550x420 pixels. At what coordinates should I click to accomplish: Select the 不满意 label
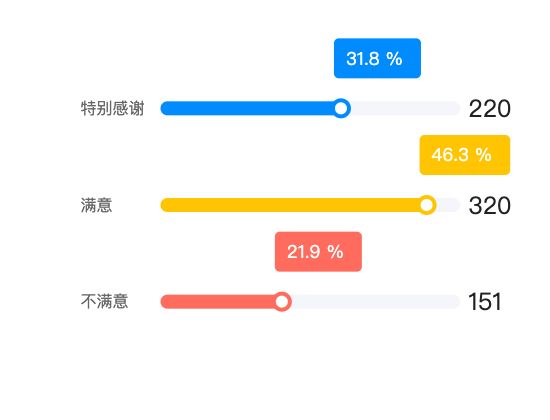[x=105, y=301]
